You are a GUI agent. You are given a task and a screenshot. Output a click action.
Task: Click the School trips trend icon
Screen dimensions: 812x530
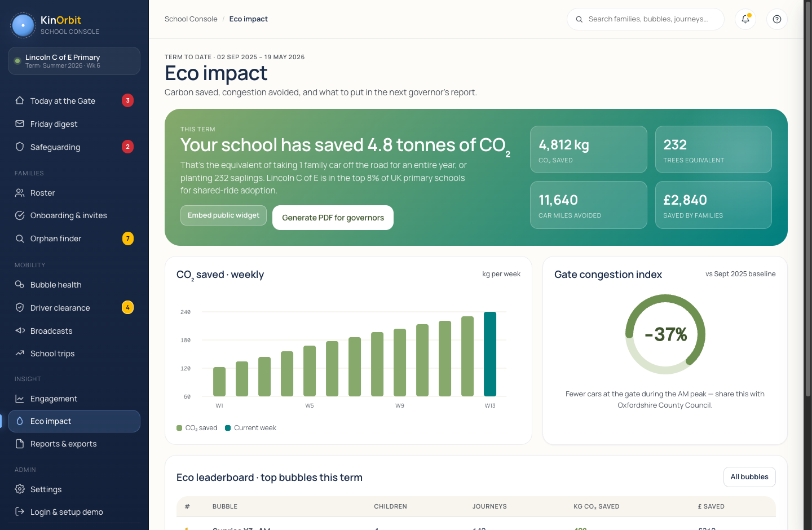20,354
